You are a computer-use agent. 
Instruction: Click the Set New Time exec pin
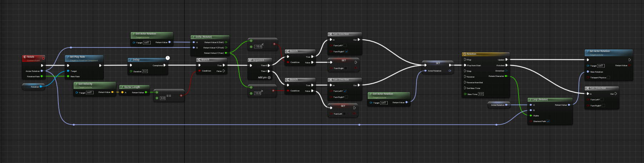[465, 88]
